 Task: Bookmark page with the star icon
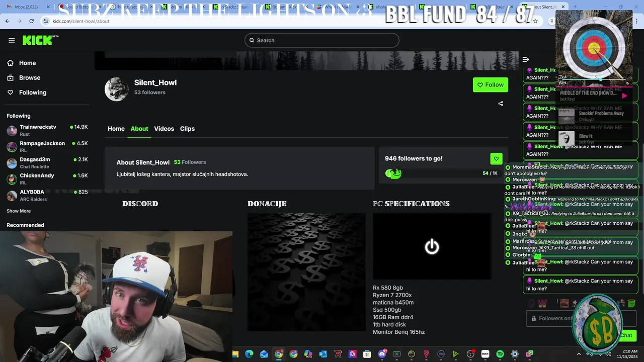[535, 21]
